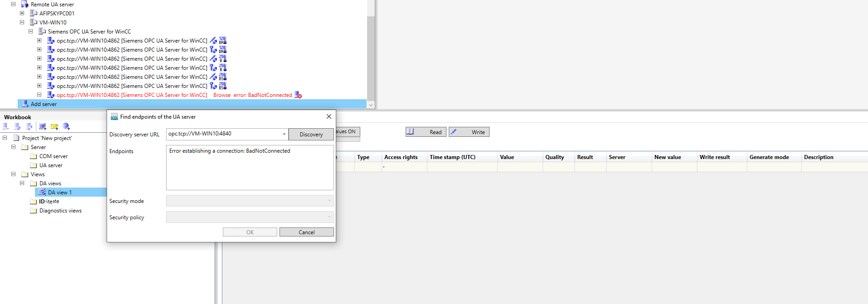Click the pen sign-mode icon on the 128 BR endpoint

[x=213, y=40]
